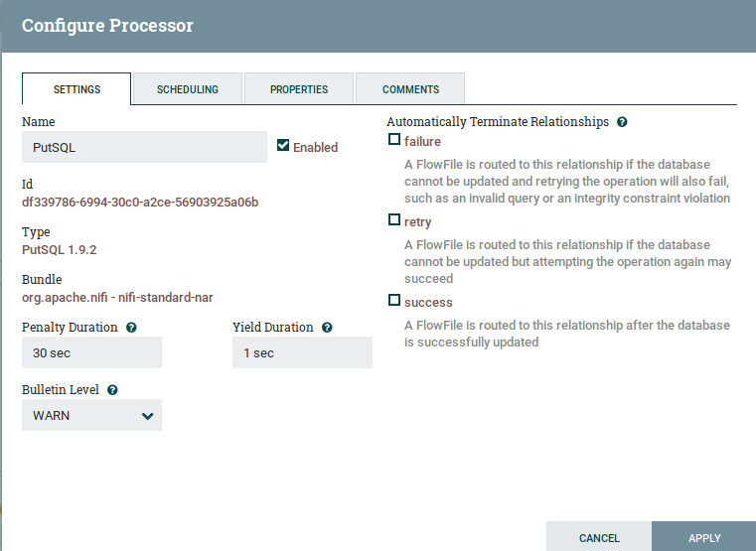Click the Yield Duration label
This screenshot has height=551, width=756.
coord(273,327)
